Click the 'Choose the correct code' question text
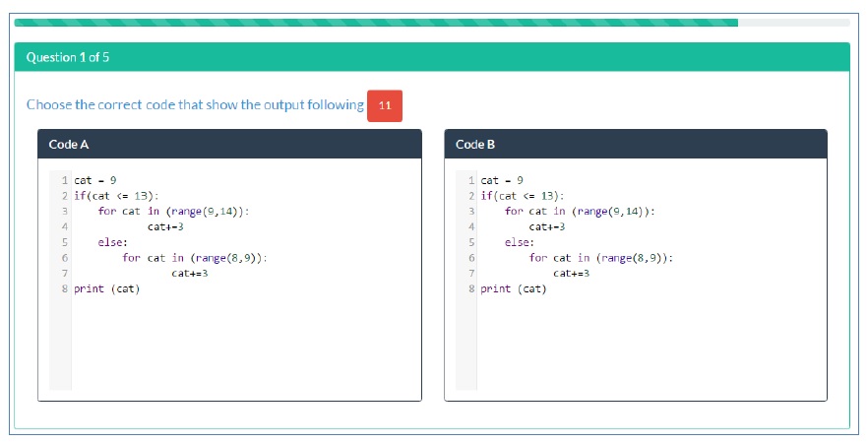The width and height of the screenshot is (868, 443). (x=195, y=104)
